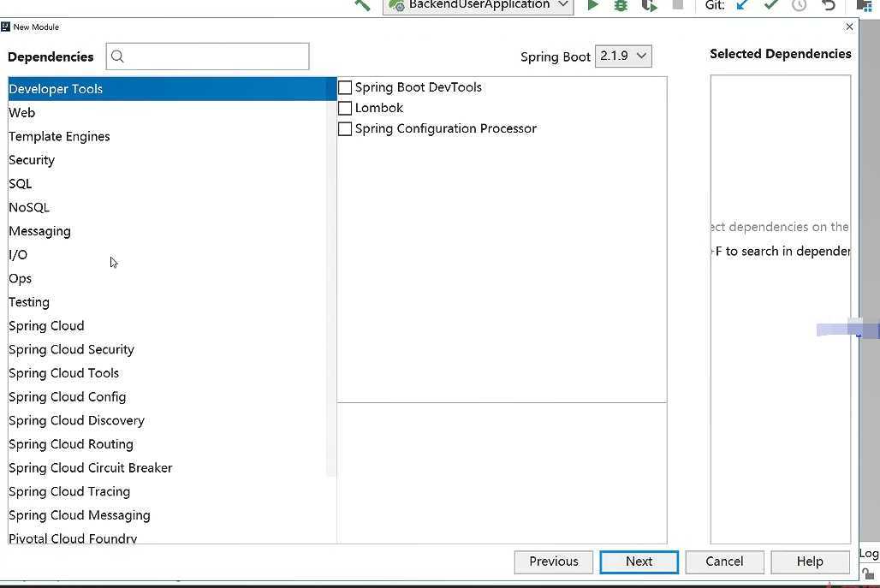This screenshot has width=880, height=588.
Task: Select the Web category
Action: coord(167,113)
